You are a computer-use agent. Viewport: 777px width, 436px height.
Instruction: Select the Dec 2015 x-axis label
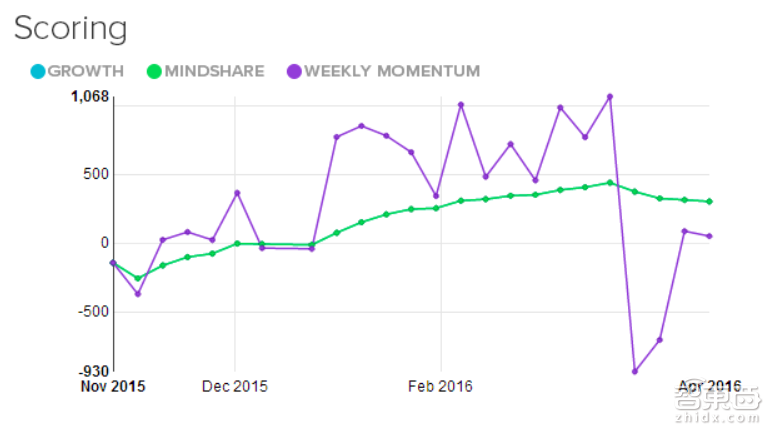click(x=235, y=386)
